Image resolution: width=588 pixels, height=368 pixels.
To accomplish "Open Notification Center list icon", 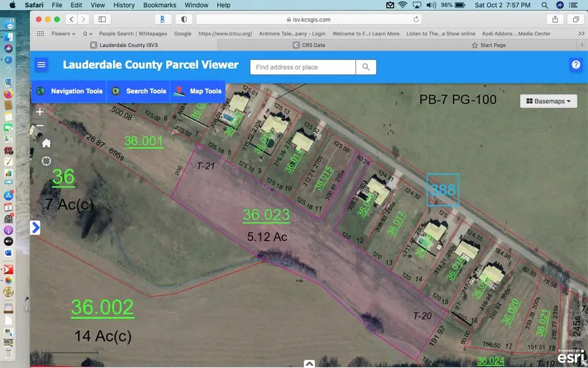I will tap(573, 5).
